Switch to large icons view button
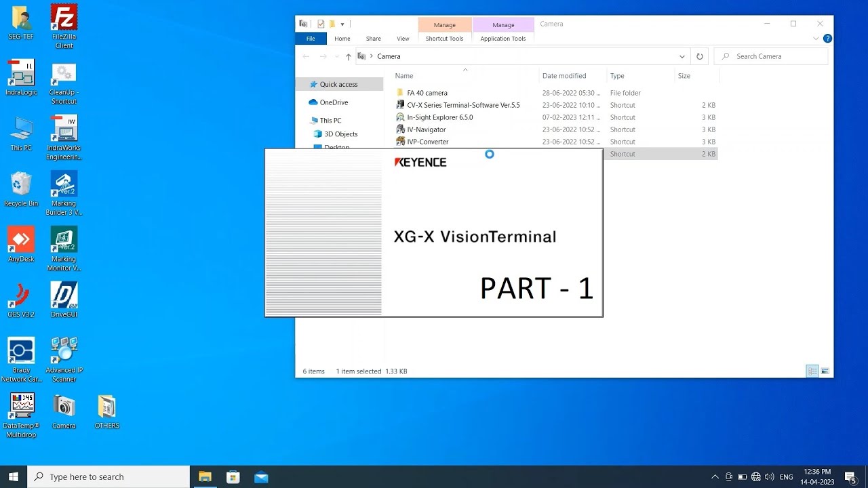The image size is (868, 488). coord(825,371)
